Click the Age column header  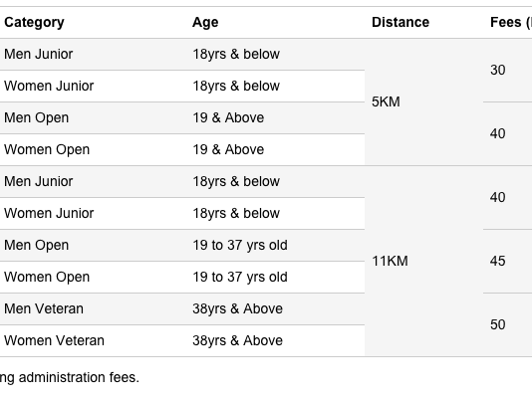click(205, 22)
